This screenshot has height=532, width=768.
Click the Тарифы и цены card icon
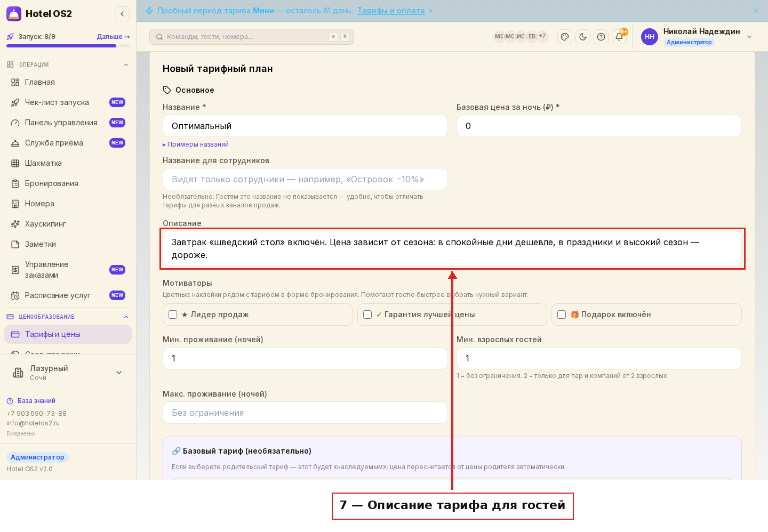(15, 334)
